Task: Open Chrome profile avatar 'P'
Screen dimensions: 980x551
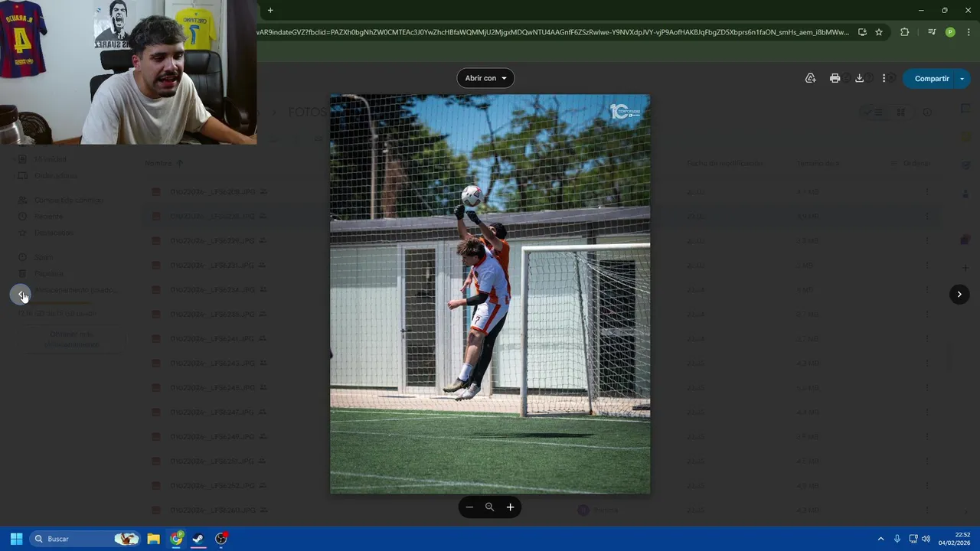Action: pyautogui.click(x=950, y=32)
